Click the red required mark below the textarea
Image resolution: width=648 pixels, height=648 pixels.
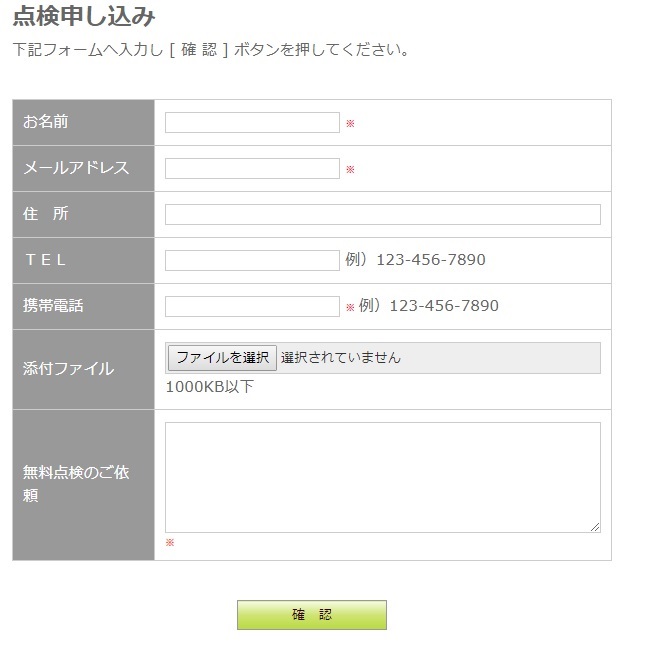170,543
